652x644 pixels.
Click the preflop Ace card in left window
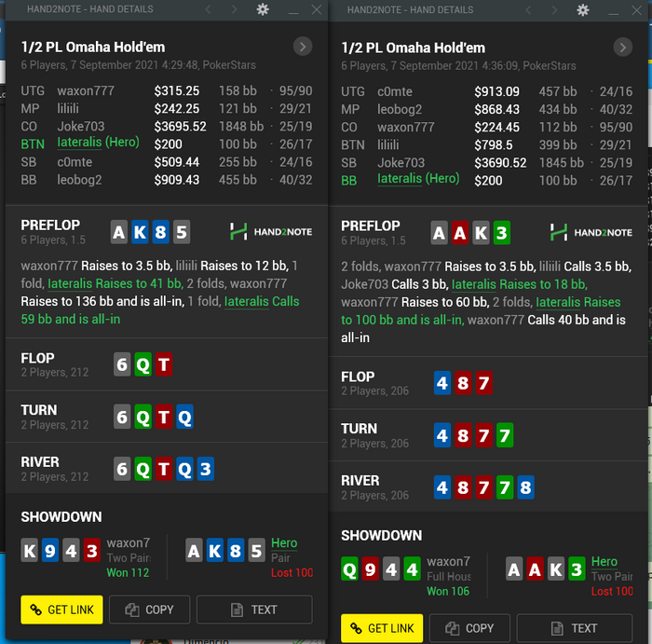coord(119,232)
